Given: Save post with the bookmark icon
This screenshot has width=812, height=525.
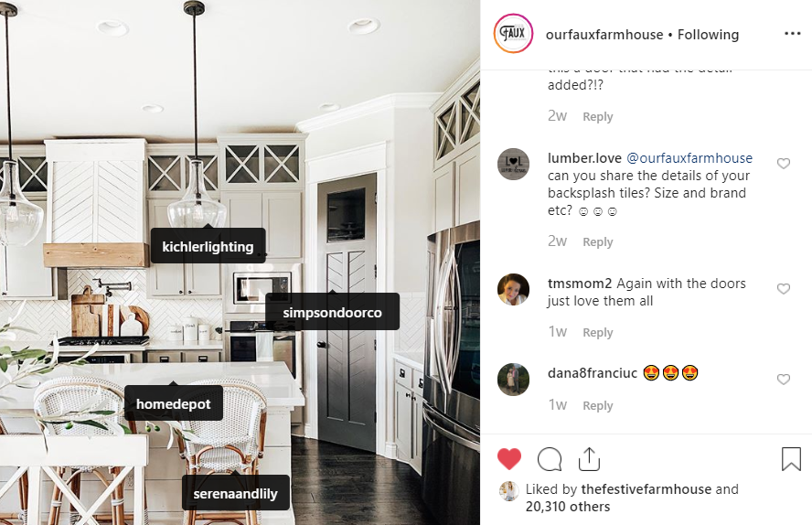Looking at the screenshot, I should [x=791, y=459].
